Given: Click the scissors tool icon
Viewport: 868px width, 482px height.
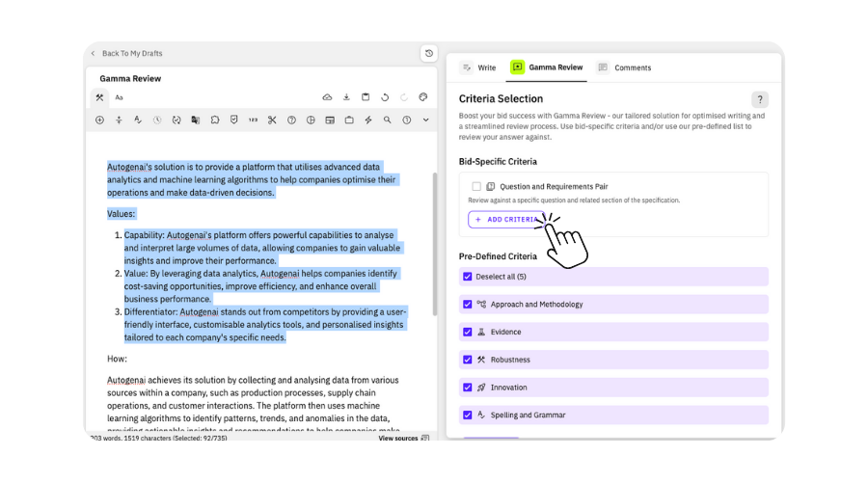Looking at the screenshot, I should coord(272,120).
